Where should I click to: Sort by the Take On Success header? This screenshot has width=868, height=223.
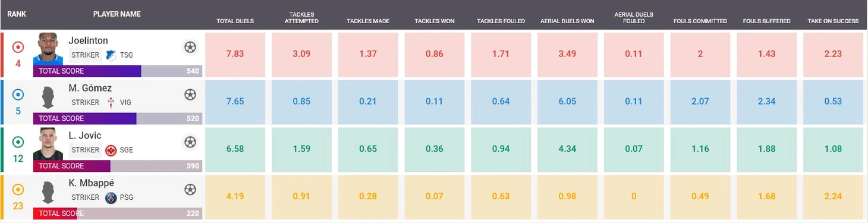tap(833, 21)
